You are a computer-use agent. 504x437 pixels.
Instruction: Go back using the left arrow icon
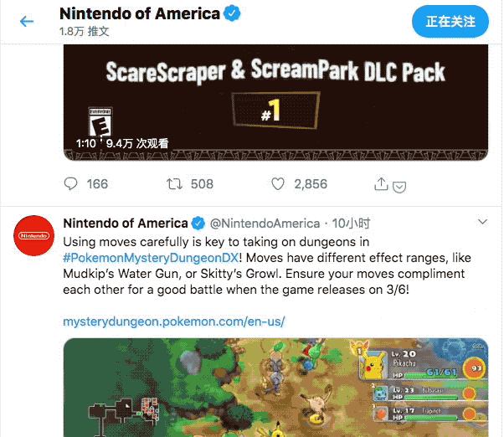point(27,22)
